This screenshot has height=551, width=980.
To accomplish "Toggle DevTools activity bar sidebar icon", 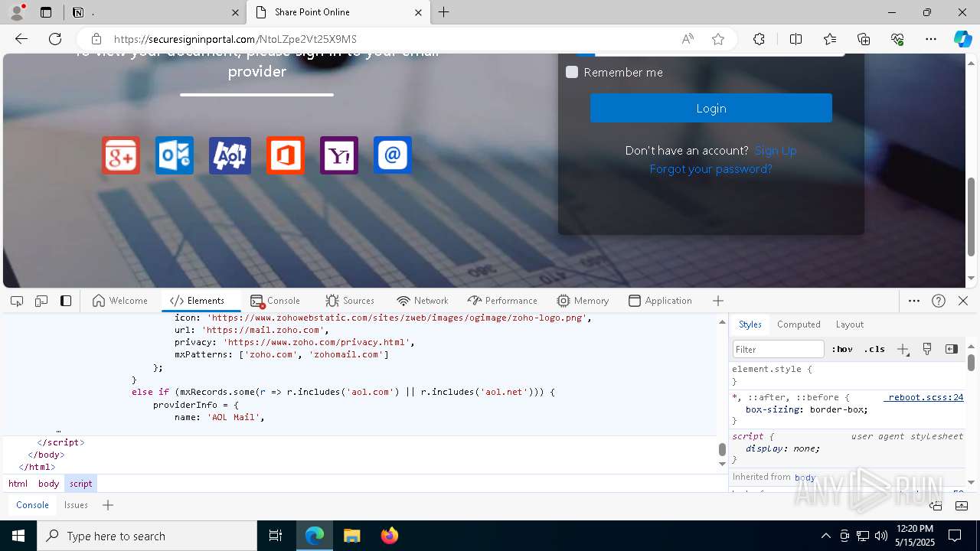I will [x=66, y=301].
